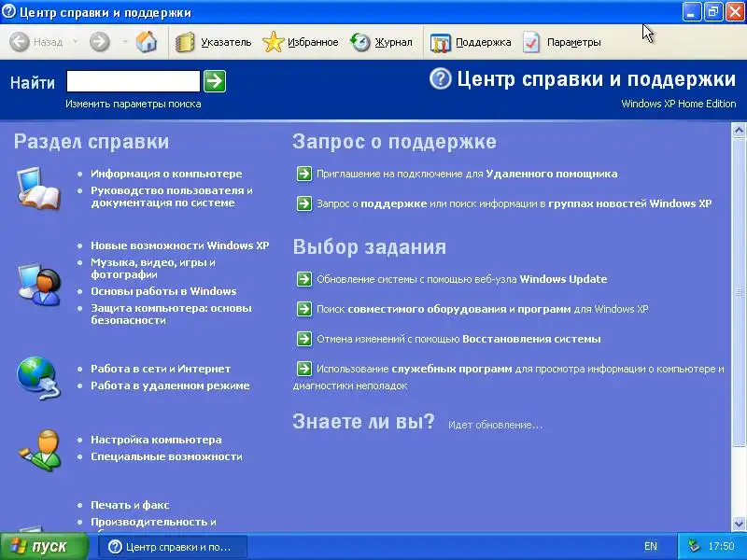
Task: Click arrow icon beside служебных программ
Action: (x=304, y=369)
